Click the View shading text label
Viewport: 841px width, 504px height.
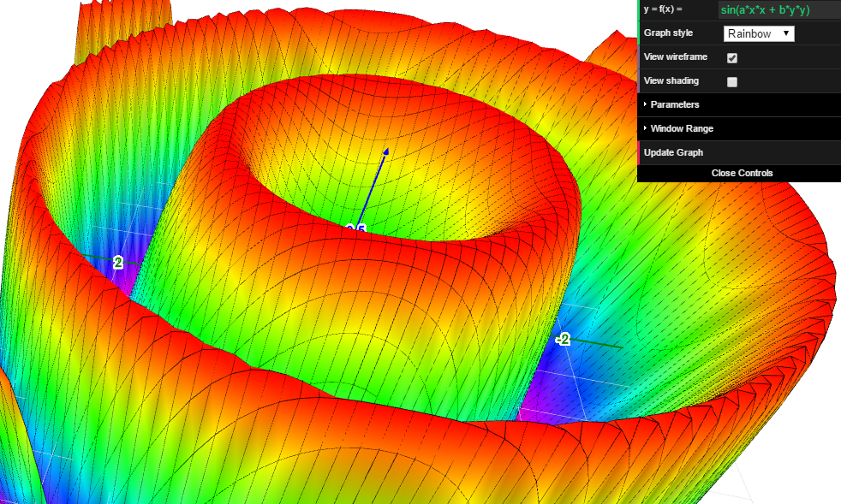coord(671,80)
